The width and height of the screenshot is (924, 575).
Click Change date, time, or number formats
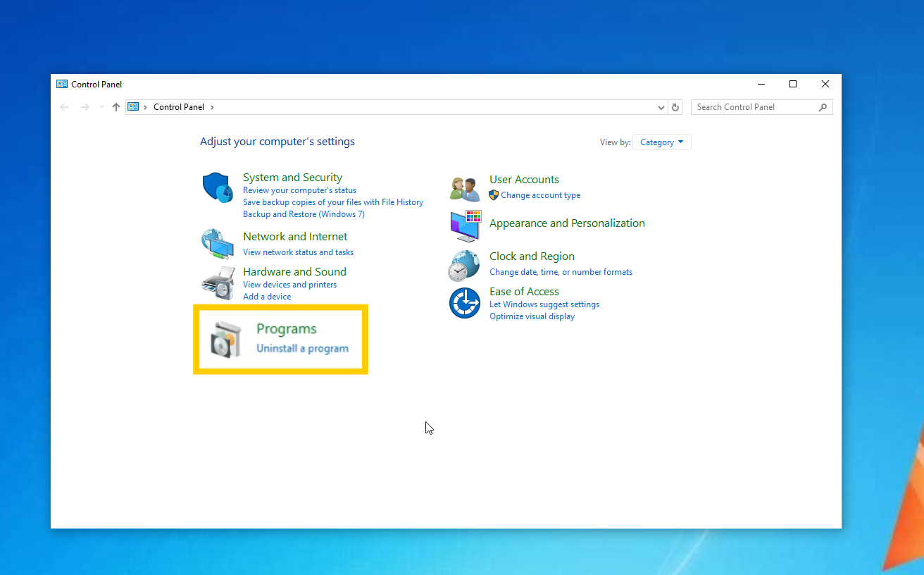(x=561, y=272)
